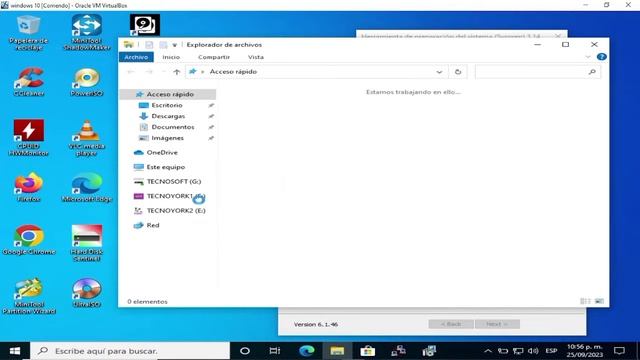Open MiniTool Partition Wizard shortcut
The image size is (640, 360).
click(x=29, y=296)
